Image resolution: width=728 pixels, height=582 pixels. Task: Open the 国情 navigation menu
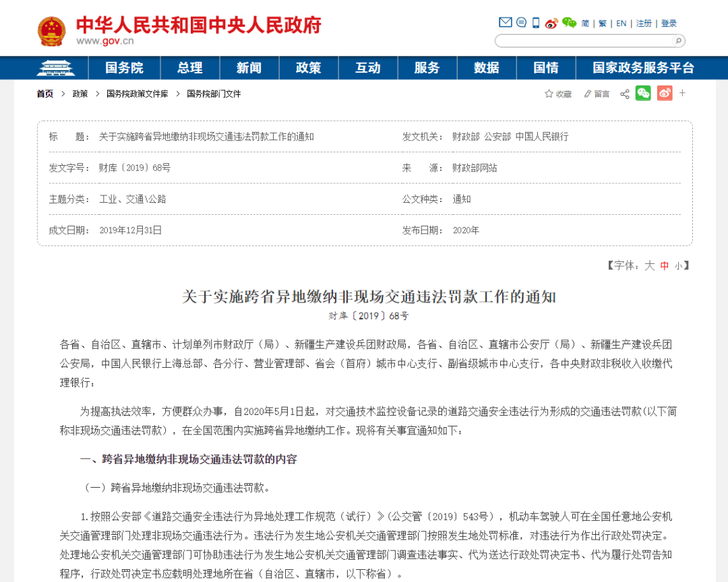(x=546, y=68)
